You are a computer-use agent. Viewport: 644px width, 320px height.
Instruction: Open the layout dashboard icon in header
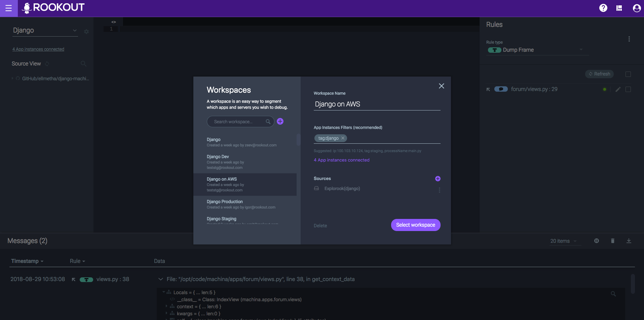pos(619,8)
